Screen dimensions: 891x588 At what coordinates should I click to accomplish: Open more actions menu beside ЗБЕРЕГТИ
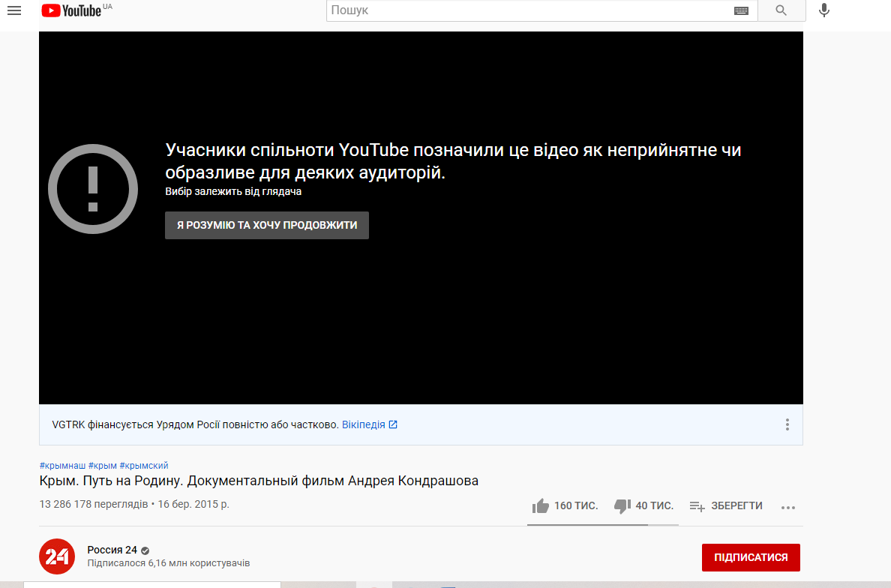[788, 507]
